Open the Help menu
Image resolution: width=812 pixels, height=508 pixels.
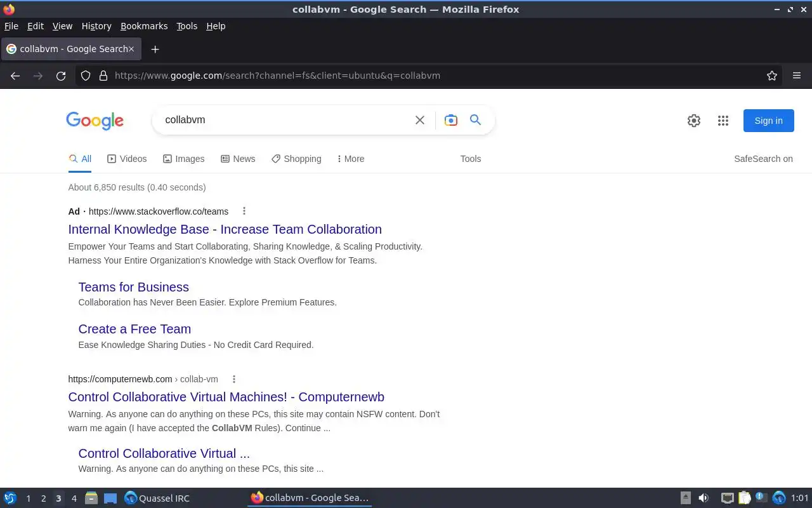tap(216, 26)
